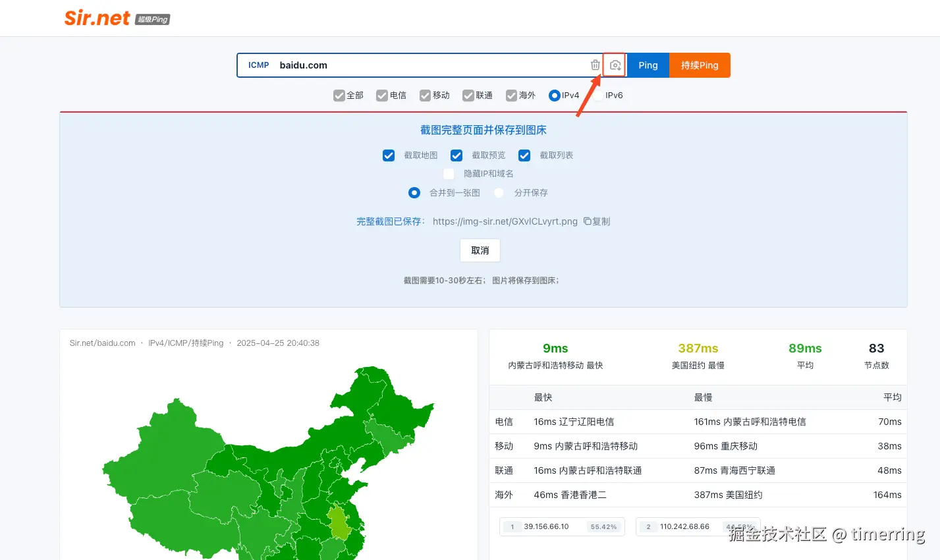Viewport: 940px width, 560px height.
Task: Click the copy icon beside 复制
Action: [587, 221]
